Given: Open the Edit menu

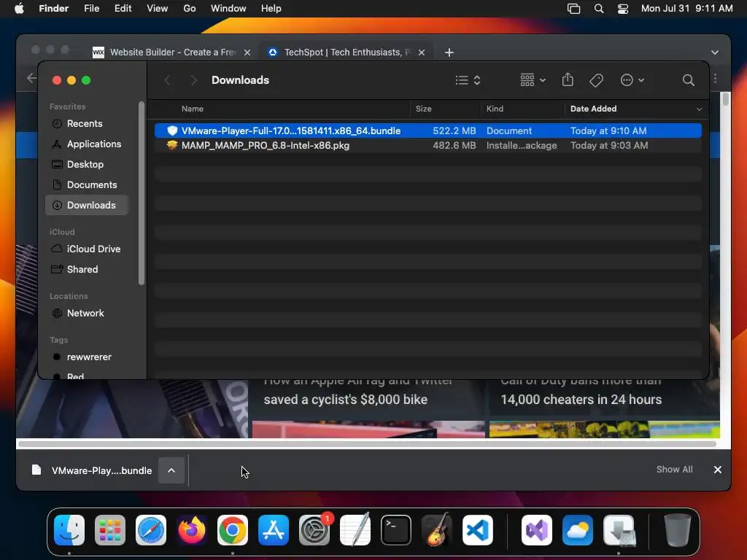Looking at the screenshot, I should coord(123,9).
